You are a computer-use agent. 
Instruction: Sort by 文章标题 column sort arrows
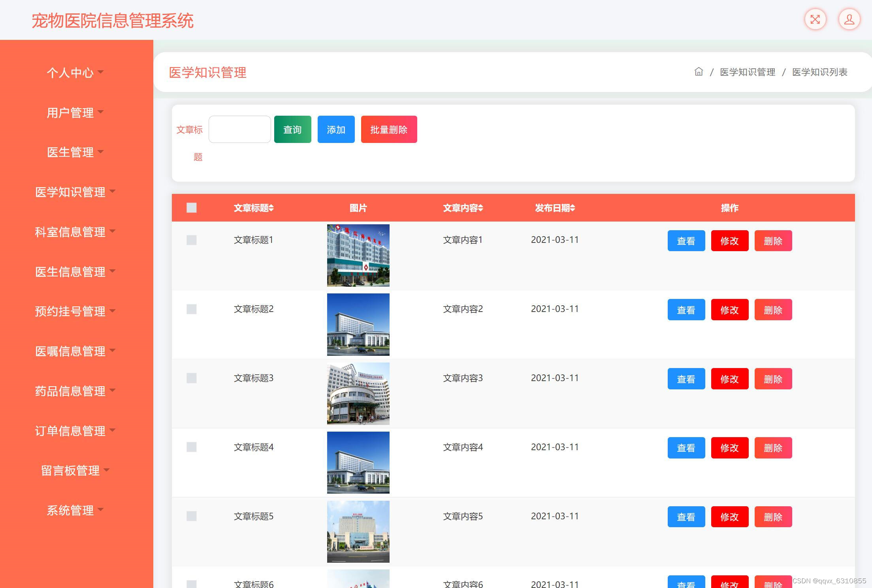click(x=271, y=208)
